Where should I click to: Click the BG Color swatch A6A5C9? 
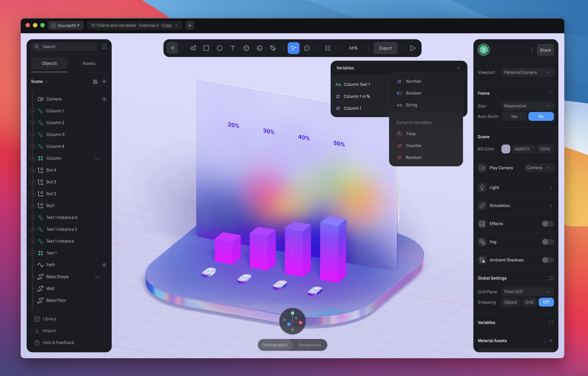pos(506,149)
